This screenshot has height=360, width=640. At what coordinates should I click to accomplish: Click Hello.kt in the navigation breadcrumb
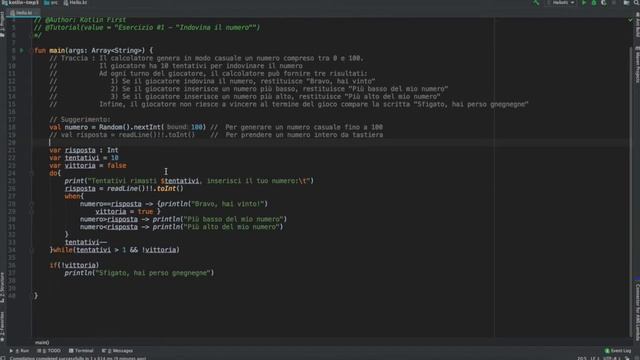(x=76, y=3)
